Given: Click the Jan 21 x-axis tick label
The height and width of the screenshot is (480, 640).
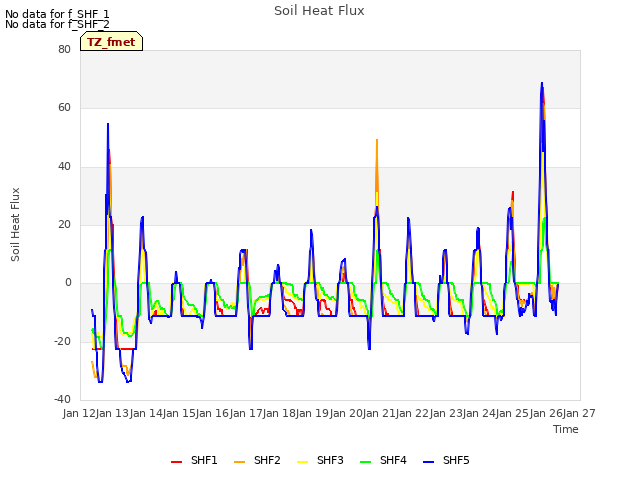Looking at the screenshot, I should click(379, 413).
